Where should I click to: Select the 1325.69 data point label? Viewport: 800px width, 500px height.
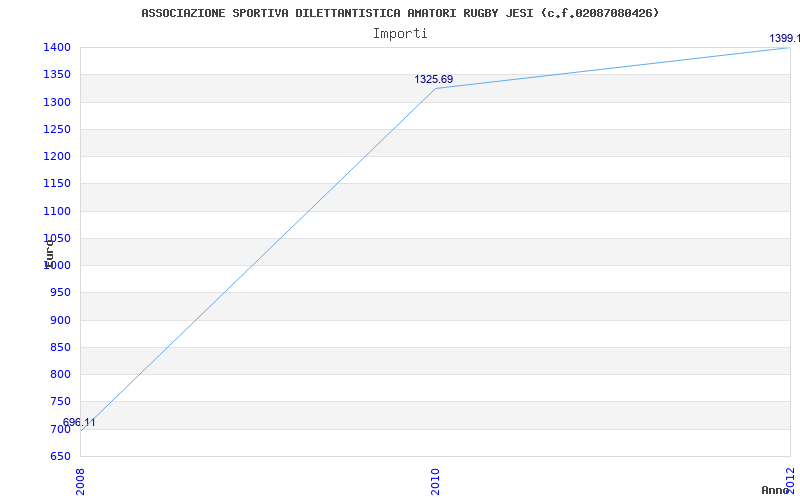(433, 80)
